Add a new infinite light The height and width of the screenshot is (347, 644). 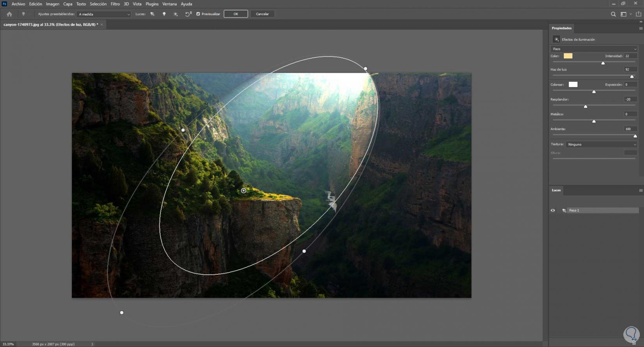pyautogui.click(x=176, y=14)
